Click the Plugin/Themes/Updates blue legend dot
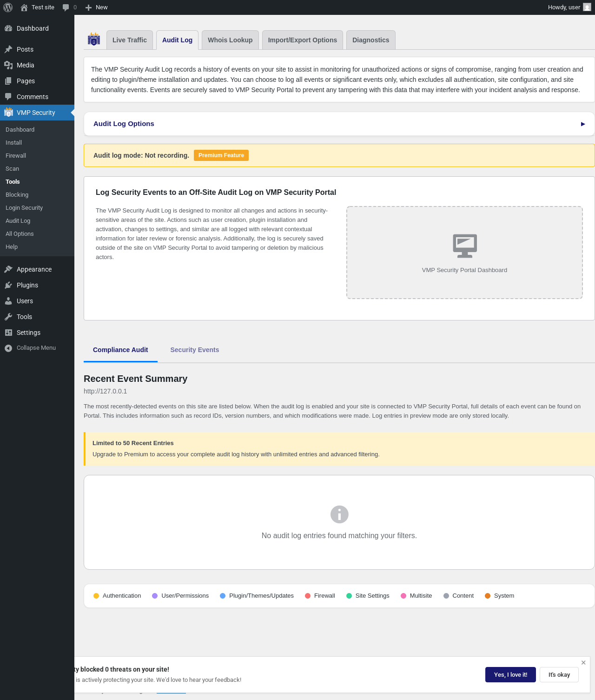The width and height of the screenshot is (595, 700). tap(223, 596)
